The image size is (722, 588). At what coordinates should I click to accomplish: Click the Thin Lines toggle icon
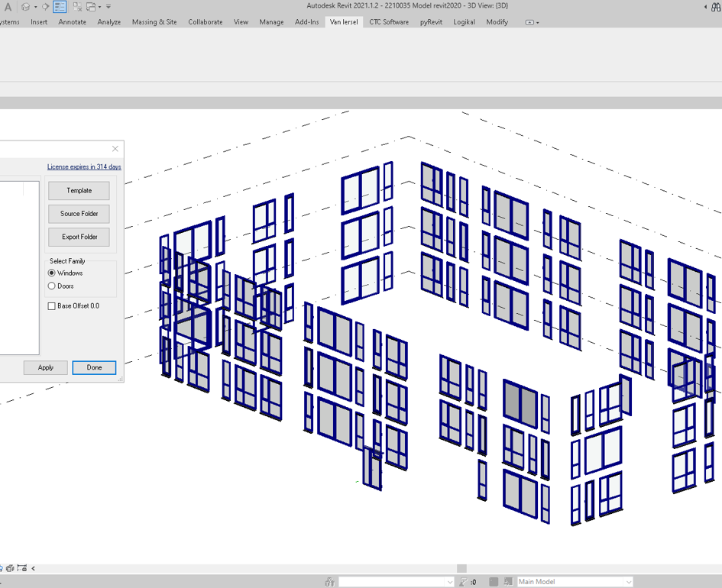60,7
